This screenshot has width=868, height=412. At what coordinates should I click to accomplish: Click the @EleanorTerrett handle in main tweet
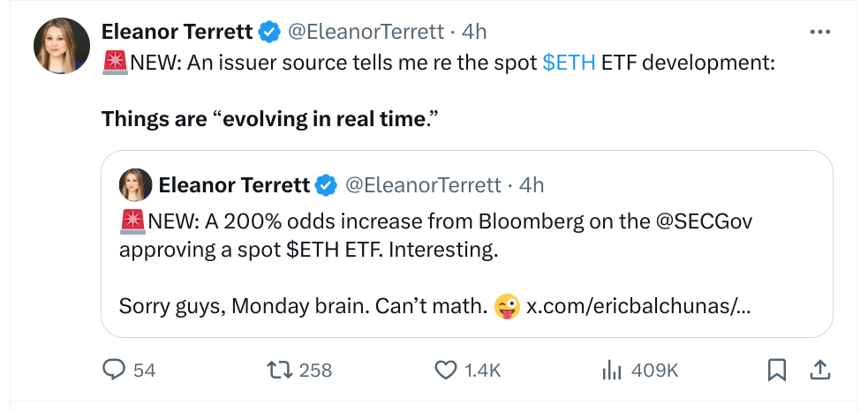coord(364,32)
